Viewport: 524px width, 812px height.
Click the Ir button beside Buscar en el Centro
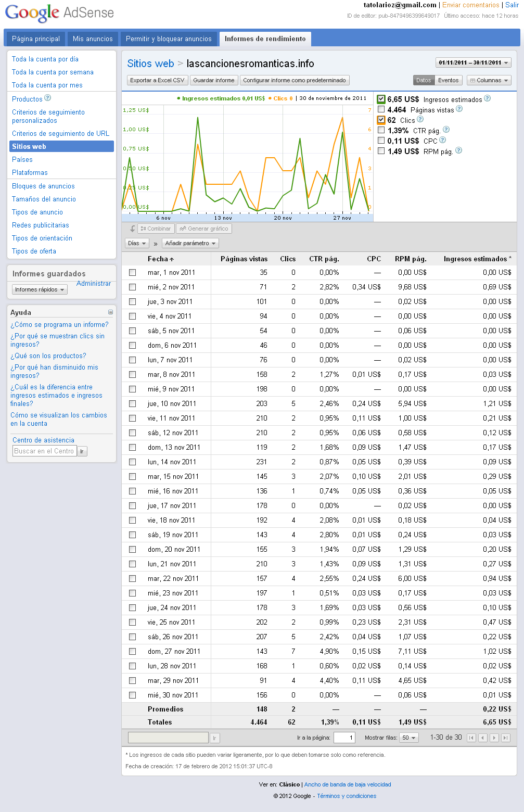(x=82, y=451)
